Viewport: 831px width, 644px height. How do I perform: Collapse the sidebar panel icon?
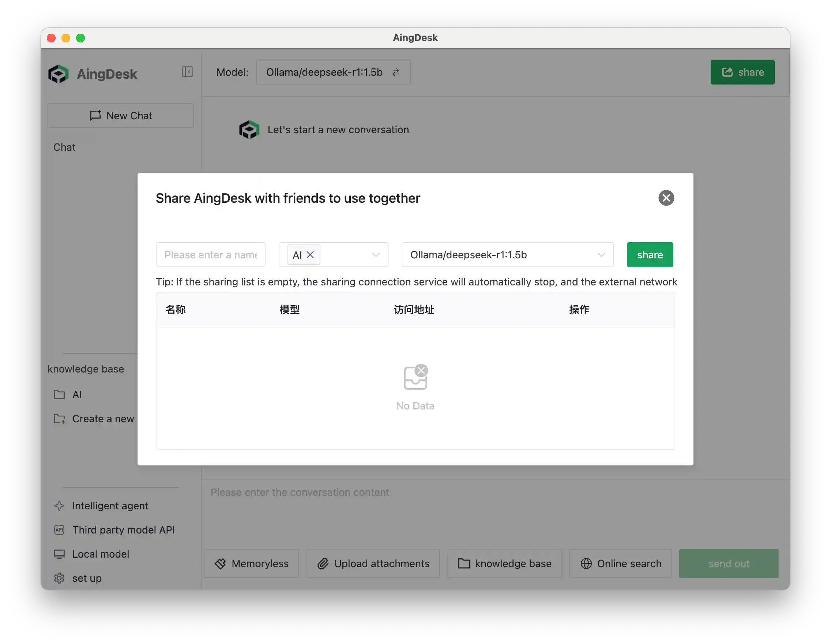(x=187, y=72)
